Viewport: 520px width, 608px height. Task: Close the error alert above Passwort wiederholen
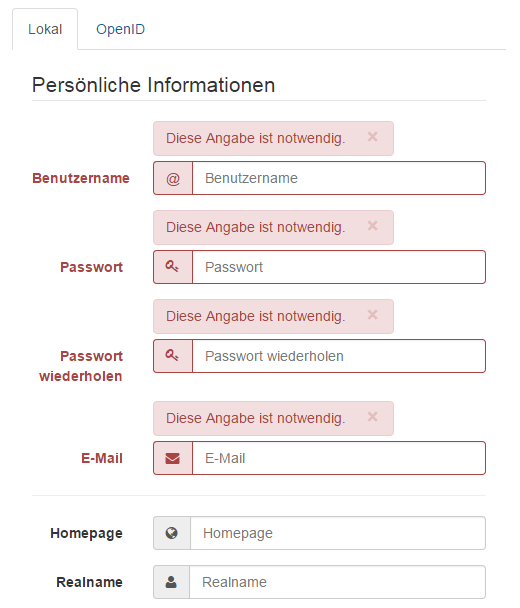pyautogui.click(x=373, y=315)
